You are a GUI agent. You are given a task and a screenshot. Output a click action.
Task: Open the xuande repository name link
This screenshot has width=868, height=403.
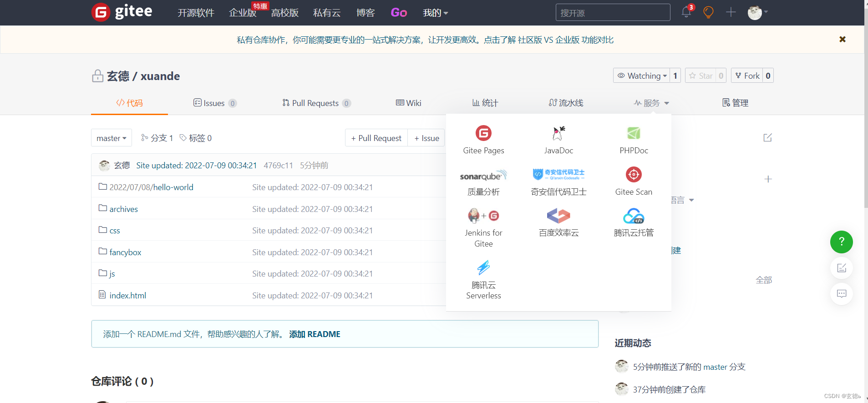click(160, 76)
